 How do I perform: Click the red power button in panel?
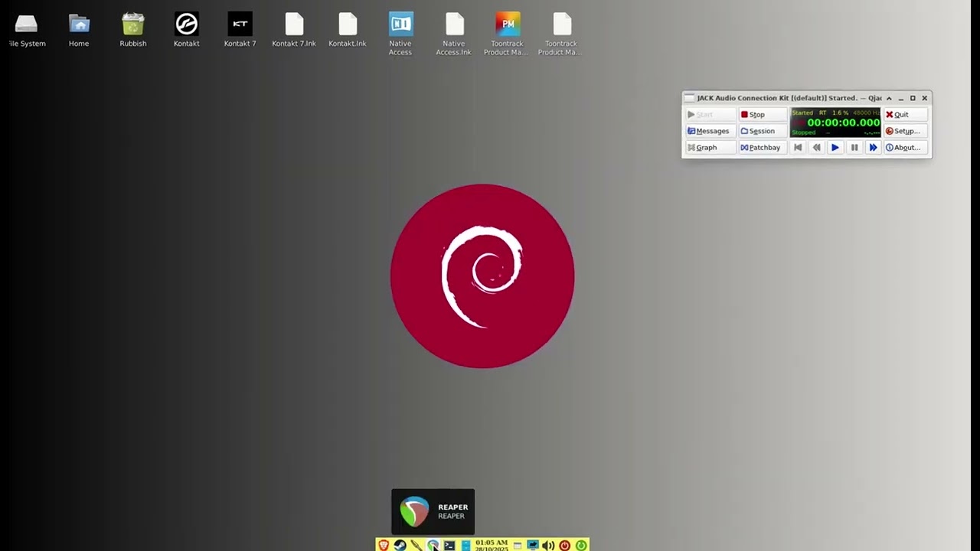tap(565, 546)
